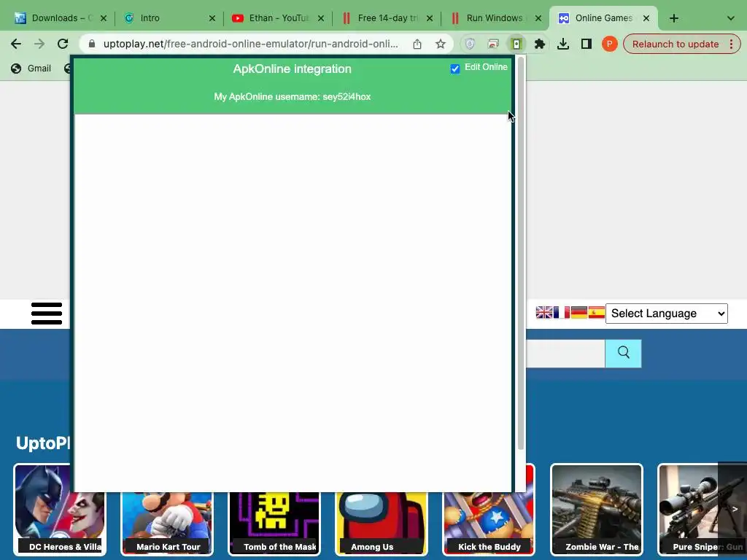Open the Zombie War game thumbnail

597,510
